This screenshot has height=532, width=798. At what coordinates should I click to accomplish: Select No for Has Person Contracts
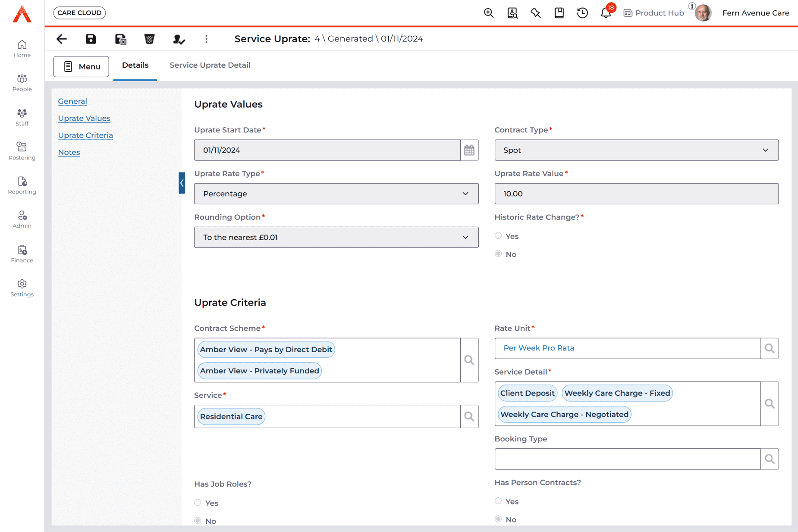tap(498, 519)
